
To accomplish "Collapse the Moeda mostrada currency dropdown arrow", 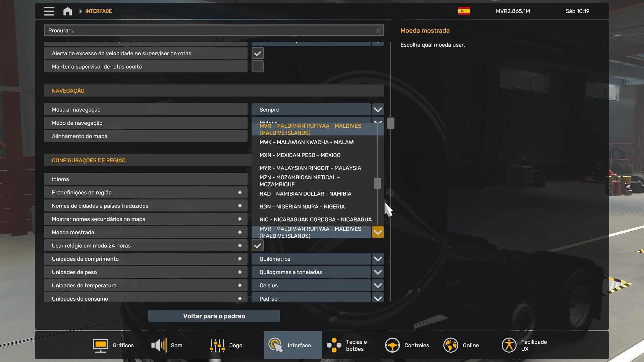I will [x=378, y=232].
